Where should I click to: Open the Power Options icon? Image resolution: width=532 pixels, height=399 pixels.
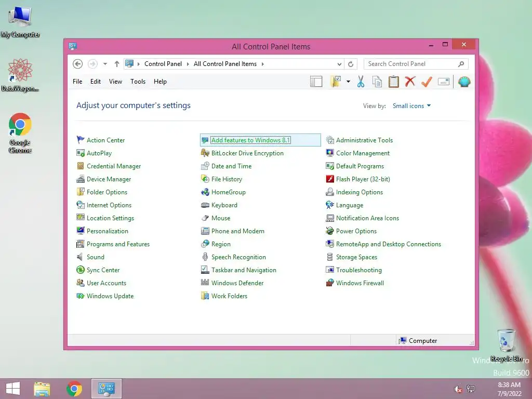pos(330,231)
